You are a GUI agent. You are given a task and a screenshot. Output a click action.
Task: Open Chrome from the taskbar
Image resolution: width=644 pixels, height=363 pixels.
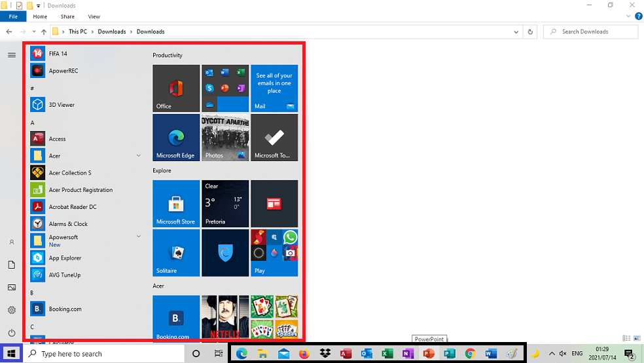[x=471, y=354]
